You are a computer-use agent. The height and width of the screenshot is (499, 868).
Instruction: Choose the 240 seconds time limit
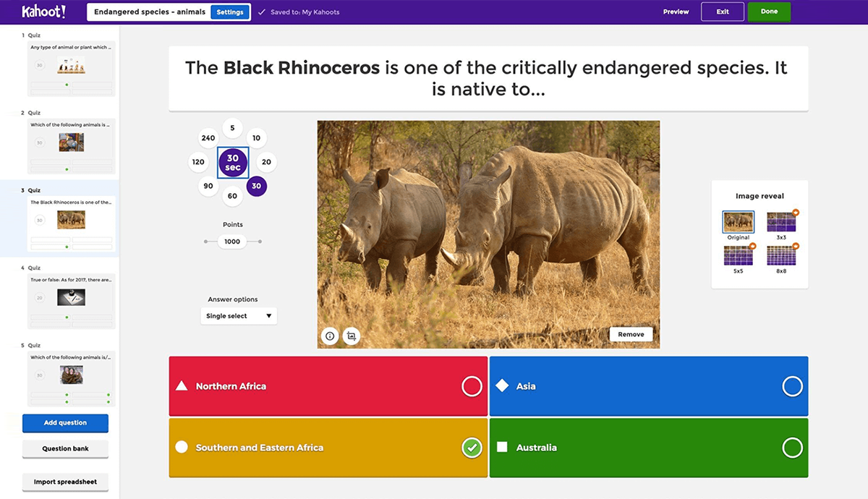click(208, 138)
